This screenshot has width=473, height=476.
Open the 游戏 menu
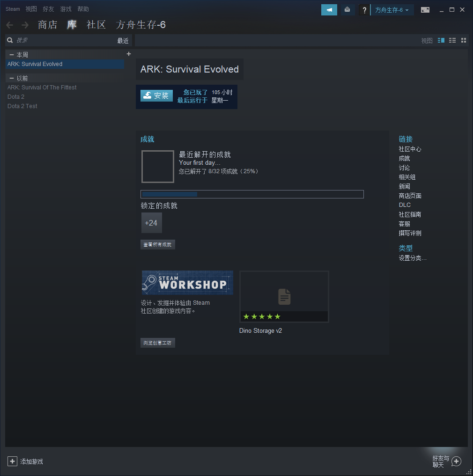coord(66,9)
